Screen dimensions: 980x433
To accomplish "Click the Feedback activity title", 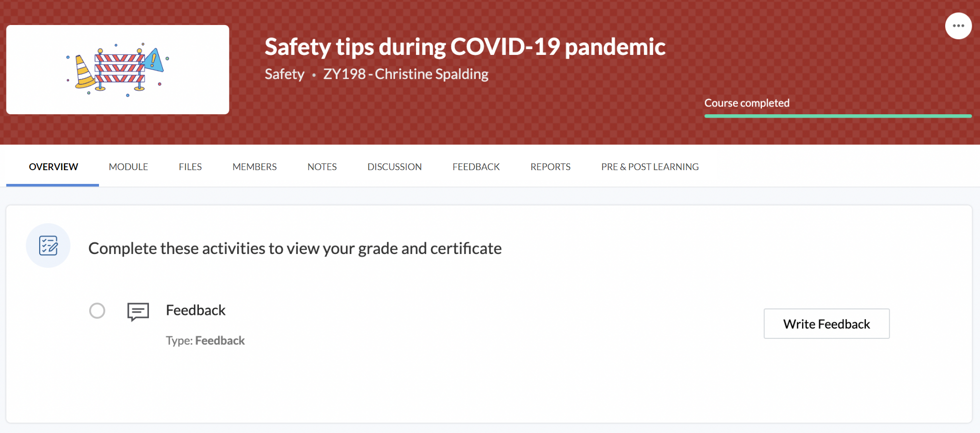I will pyautogui.click(x=196, y=310).
